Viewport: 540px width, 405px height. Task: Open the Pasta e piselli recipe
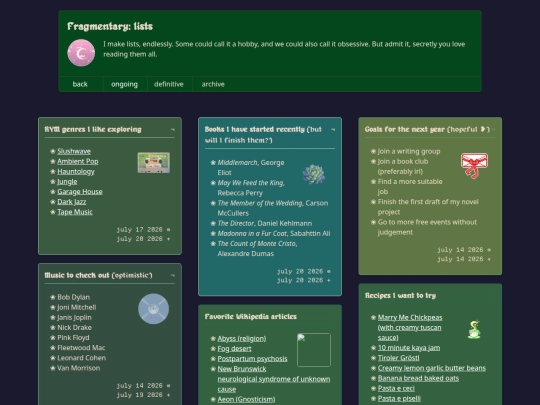click(399, 398)
